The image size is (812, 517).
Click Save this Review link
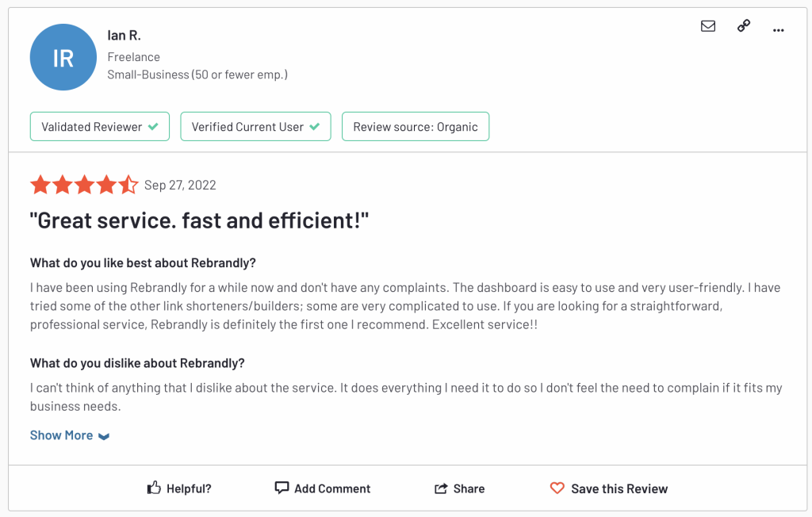pyautogui.click(x=619, y=488)
